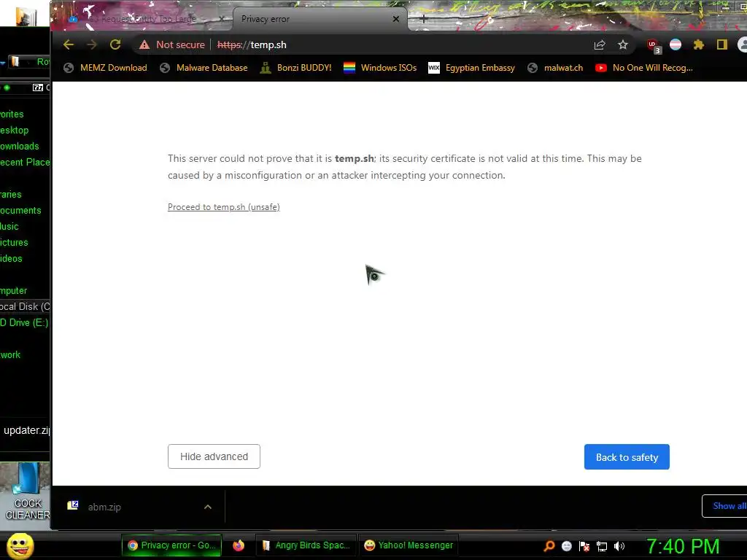Image resolution: width=747 pixels, height=560 pixels.
Task: Open the Extensions puzzle piece menu
Action: point(698,44)
